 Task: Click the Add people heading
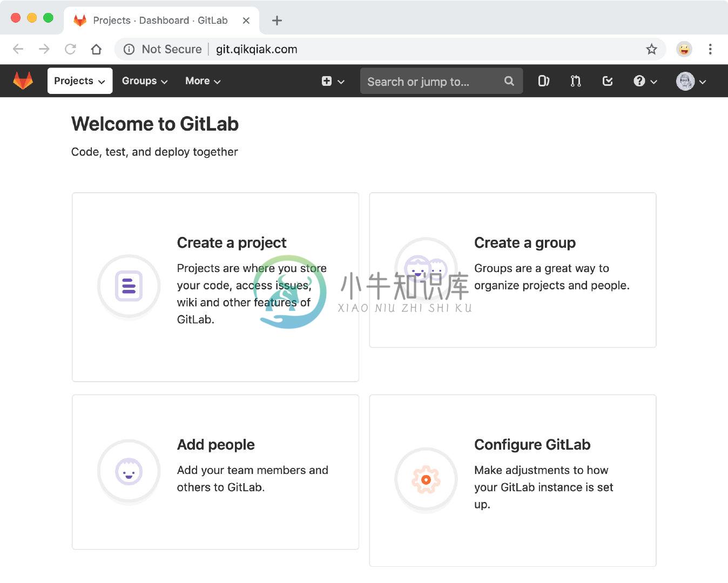[216, 445]
